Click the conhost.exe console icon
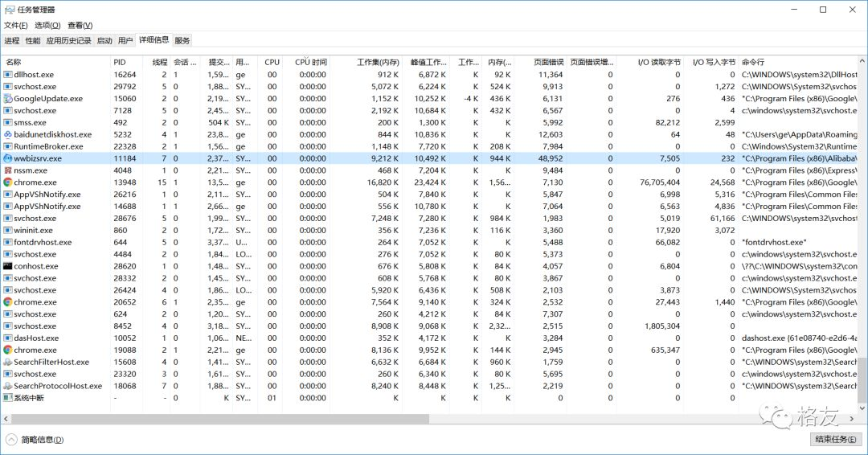868x455 pixels. click(8, 266)
